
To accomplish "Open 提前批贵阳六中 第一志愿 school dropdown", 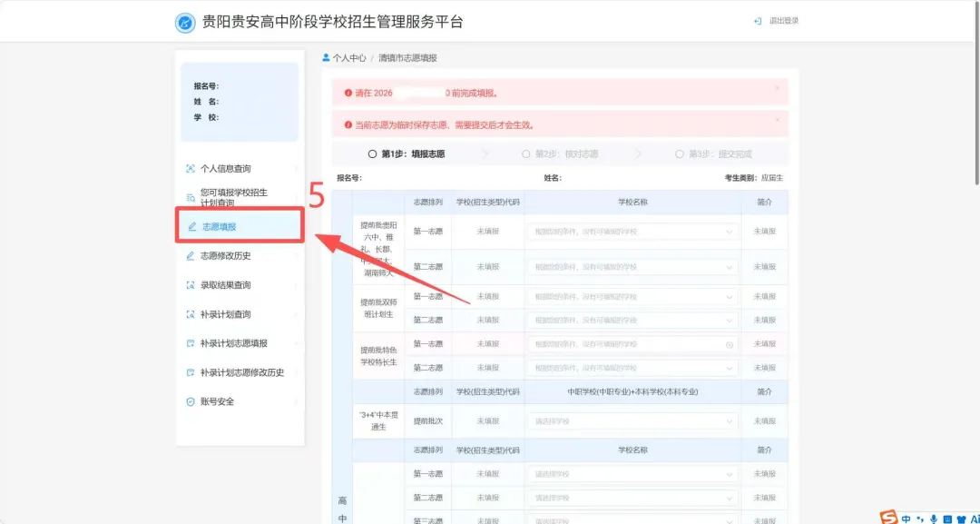I will [632, 232].
